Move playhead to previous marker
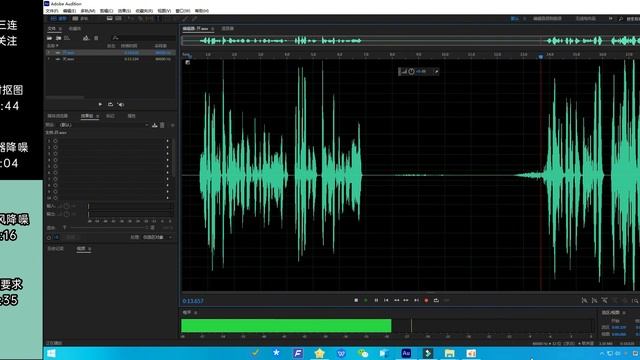640x360 pixels. tap(386, 300)
